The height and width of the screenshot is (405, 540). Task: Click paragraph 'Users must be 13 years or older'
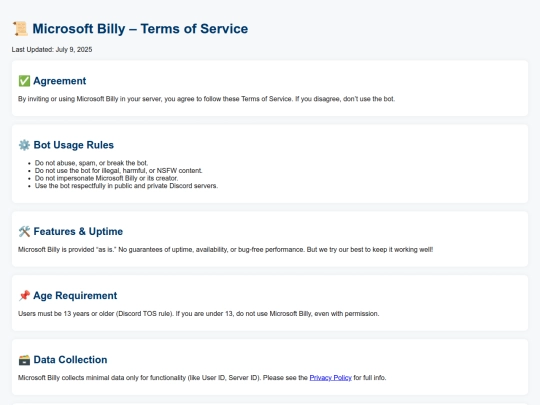click(x=198, y=314)
